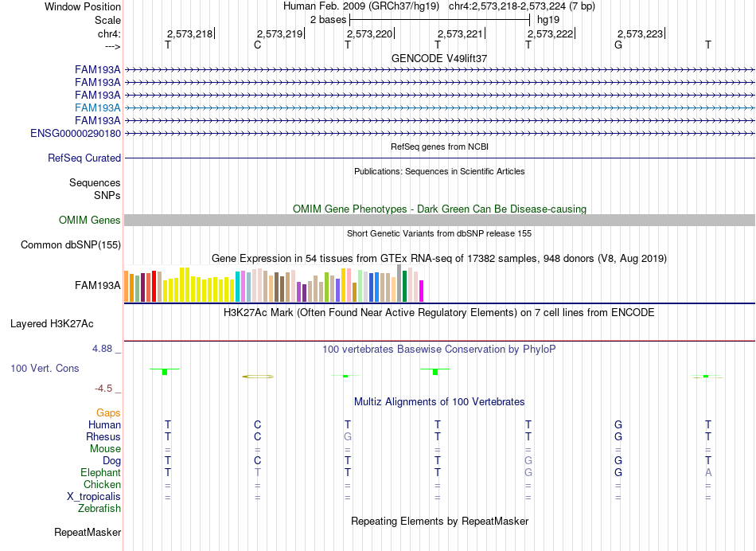Click the Layered H3K27Ac track label
This screenshot has height=551, width=756.
[x=52, y=324]
